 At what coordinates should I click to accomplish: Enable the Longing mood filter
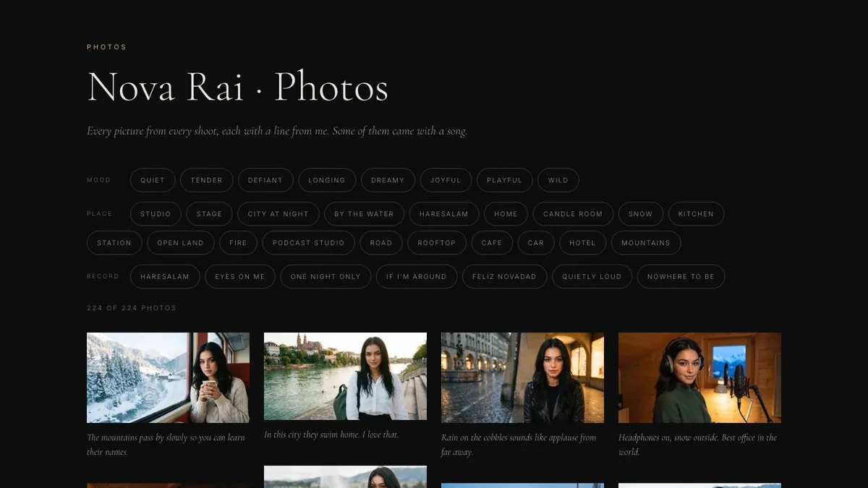click(x=327, y=180)
